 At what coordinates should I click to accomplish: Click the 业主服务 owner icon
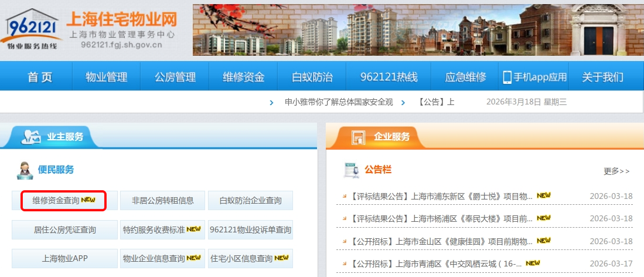click(30, 137)
